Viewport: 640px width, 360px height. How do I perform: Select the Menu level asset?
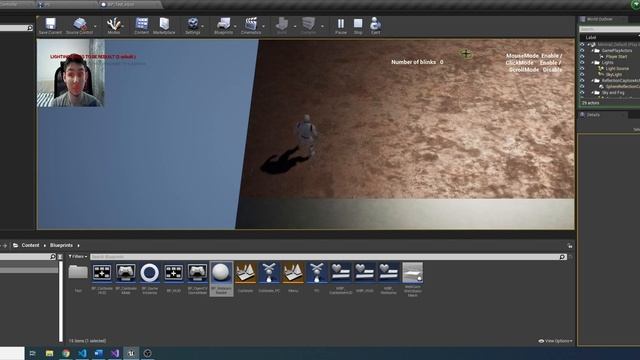(x=293, y=277)
